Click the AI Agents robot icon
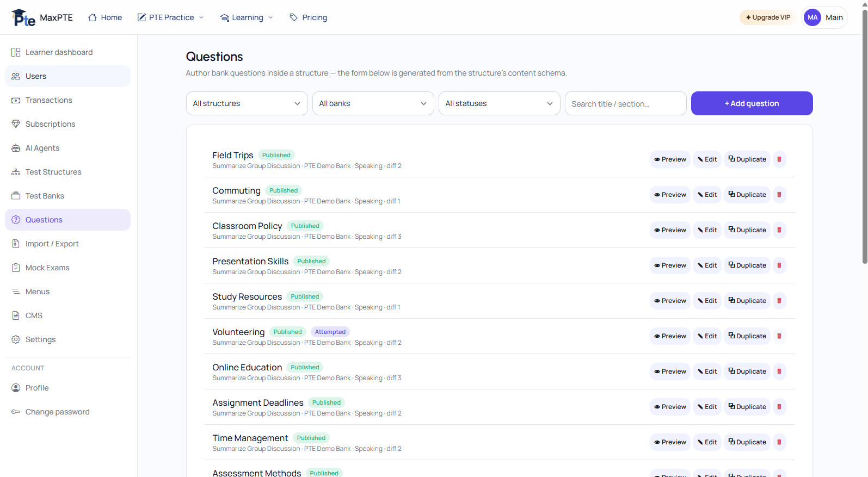The width and height of the screenshot is (868, 477). tap(16, 148)
